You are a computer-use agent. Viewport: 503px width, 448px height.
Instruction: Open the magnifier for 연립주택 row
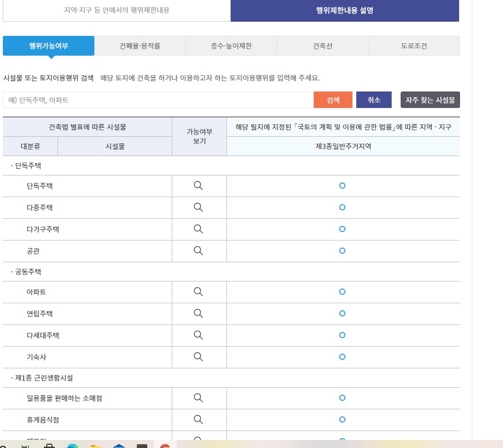click(x=198, y=314)
